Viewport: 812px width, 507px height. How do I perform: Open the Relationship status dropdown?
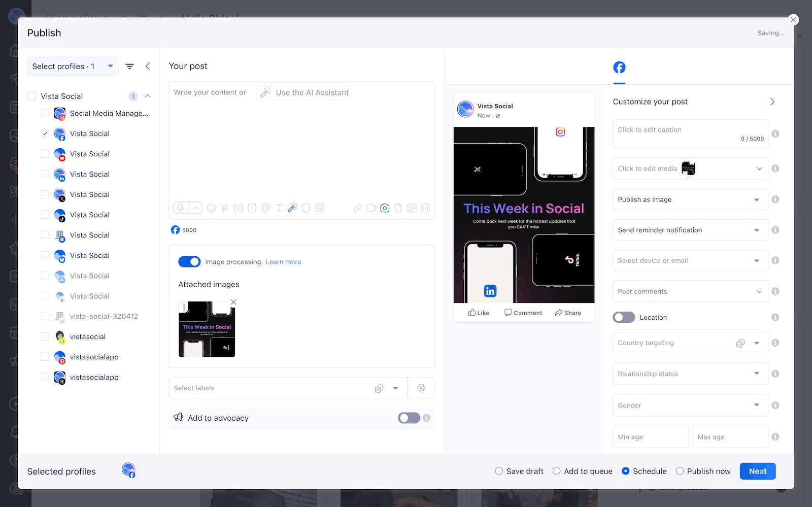tap(691, 374)
